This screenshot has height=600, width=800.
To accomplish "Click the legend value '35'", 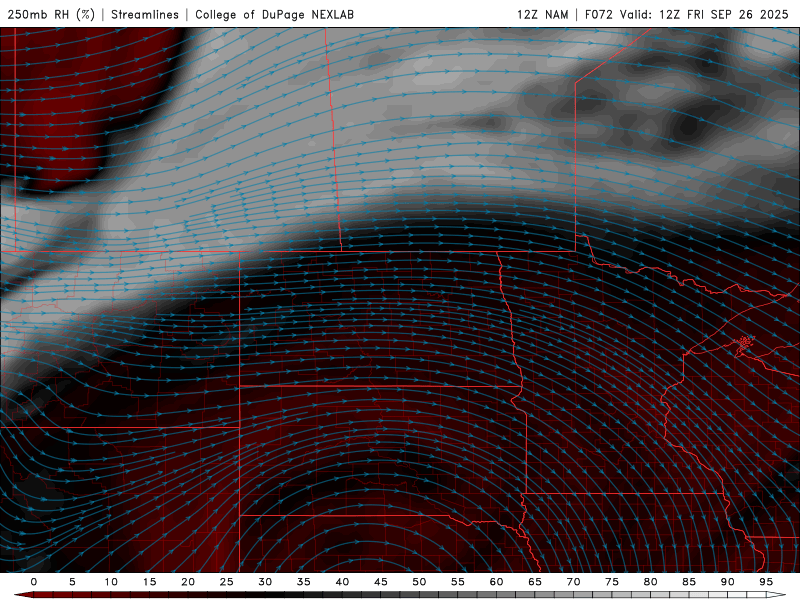I will [x=304, y=582].
